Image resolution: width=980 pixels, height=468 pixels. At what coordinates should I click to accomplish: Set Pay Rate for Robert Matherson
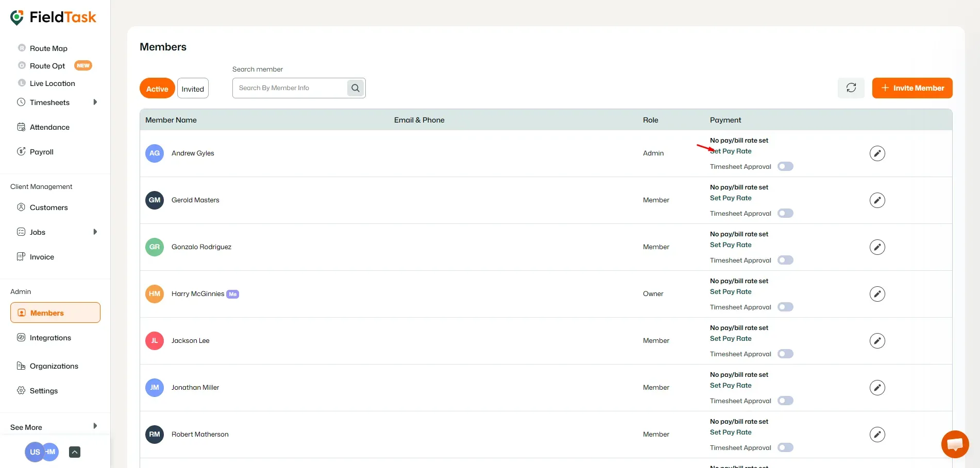point(731,432)
